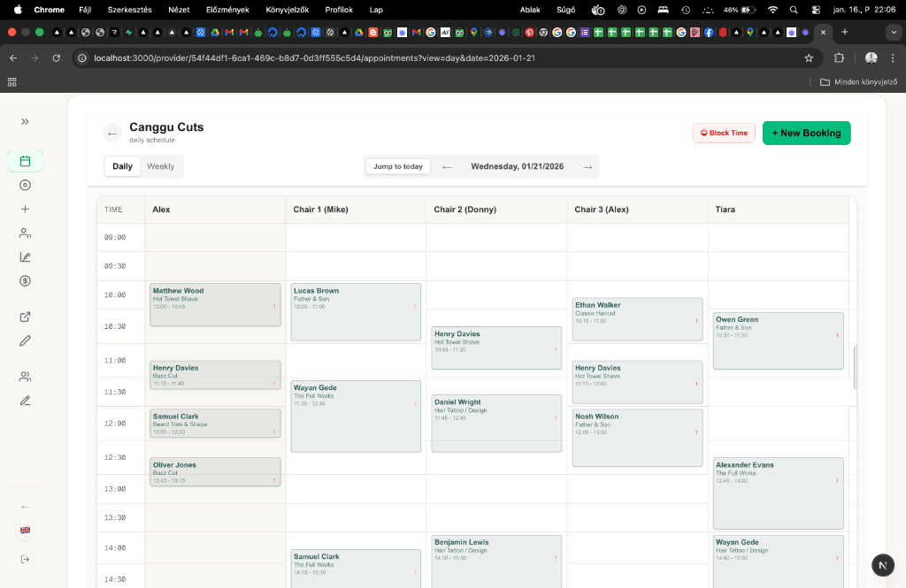The image size is (906, 588).
Task: Click the external link icon in the sidebar
Action: (25, 317)
